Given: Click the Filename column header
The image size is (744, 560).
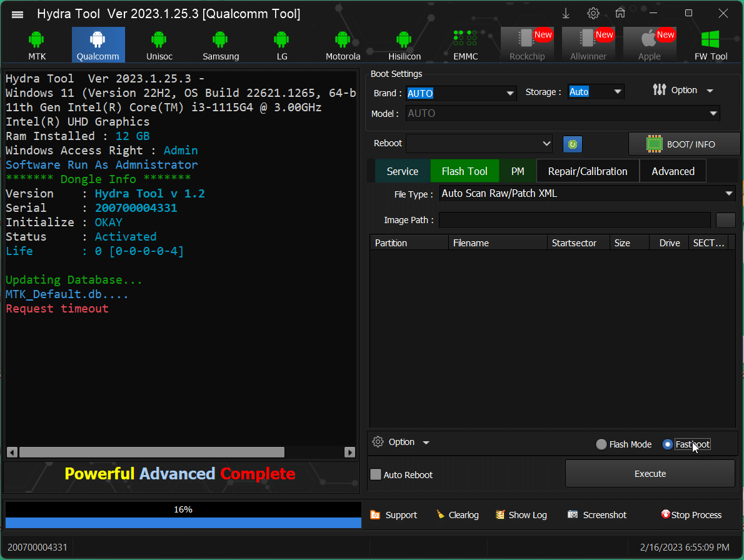Looking at the screenshot, I should pos(498,242).
